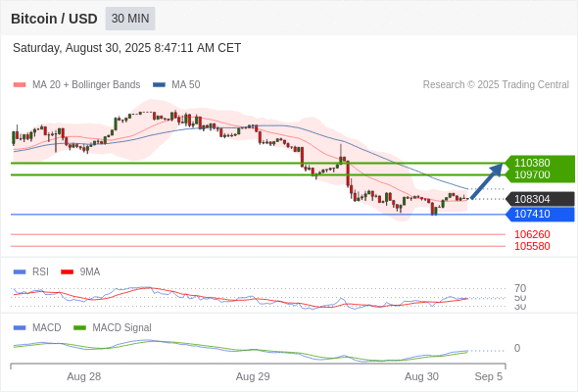Click the blue MA 50 legend swatch

pyautogui.click(x=159, y=85)
